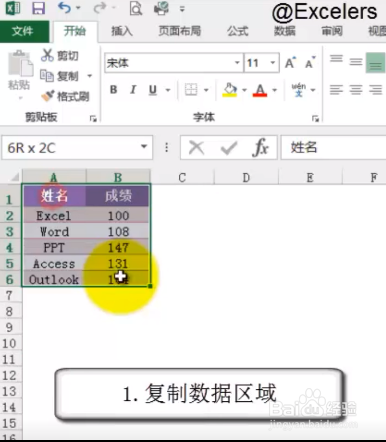The width and height of the screenshot is (386, 442).
Task: Click the Paste 粘贴 clipboard icon
Action: (x=19, y=63)
